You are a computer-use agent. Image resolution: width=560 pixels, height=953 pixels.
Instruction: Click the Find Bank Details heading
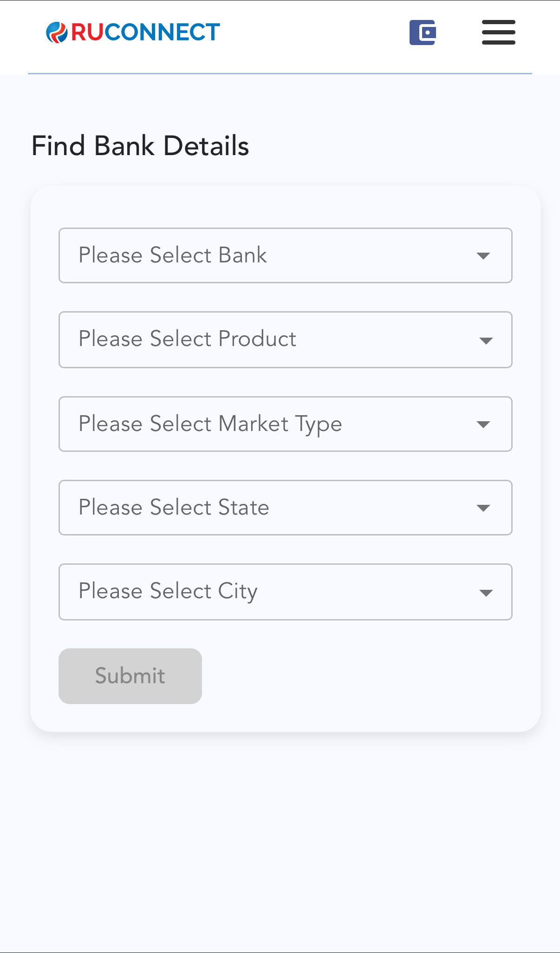(140, 146)
